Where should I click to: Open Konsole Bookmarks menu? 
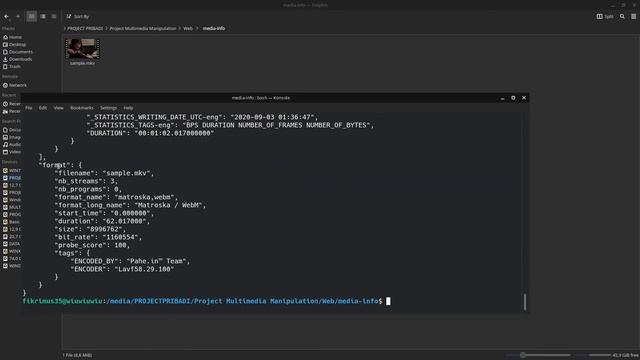tap(82, 108)
